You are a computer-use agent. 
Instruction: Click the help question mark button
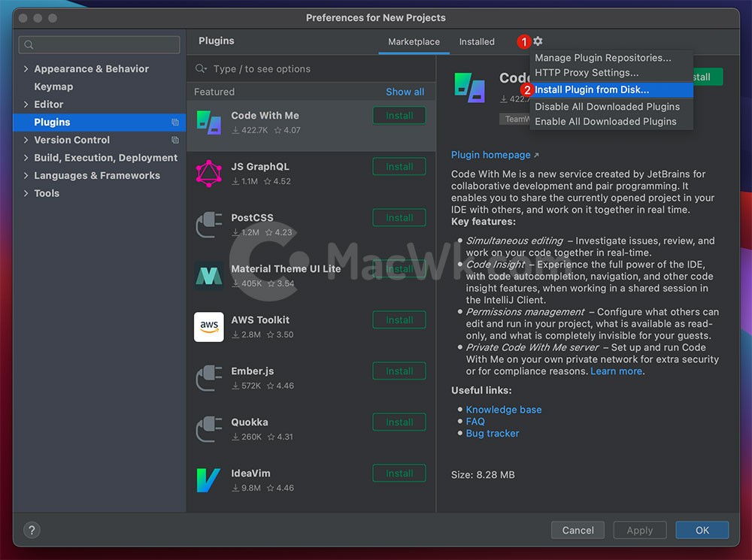[32, 530]
